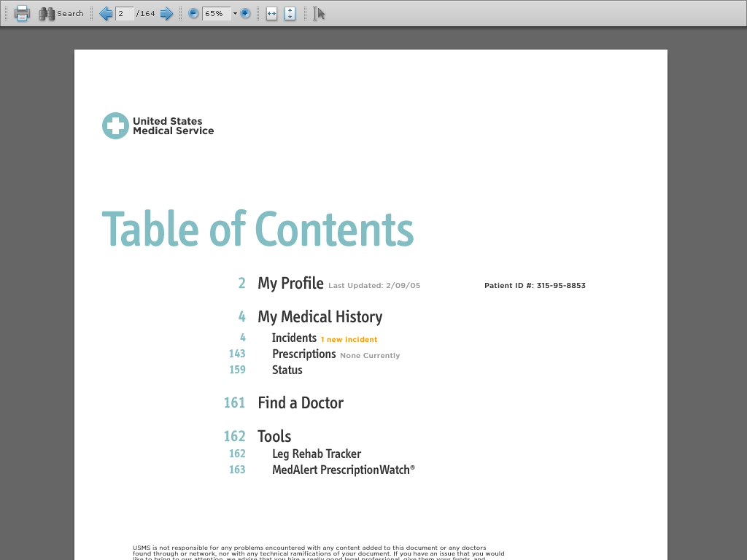Zoom in with the plus button
Viewport: 747px width, 560px height.
(x=246, y=13)
